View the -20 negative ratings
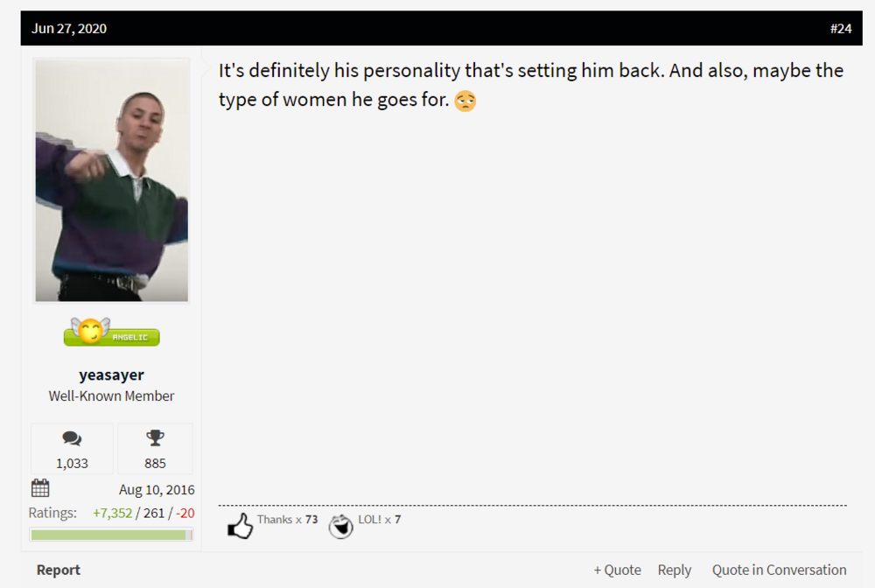Image resolution: width=875 pixels, height=588 pixels. pyautogui.click(x=185, y=513)
